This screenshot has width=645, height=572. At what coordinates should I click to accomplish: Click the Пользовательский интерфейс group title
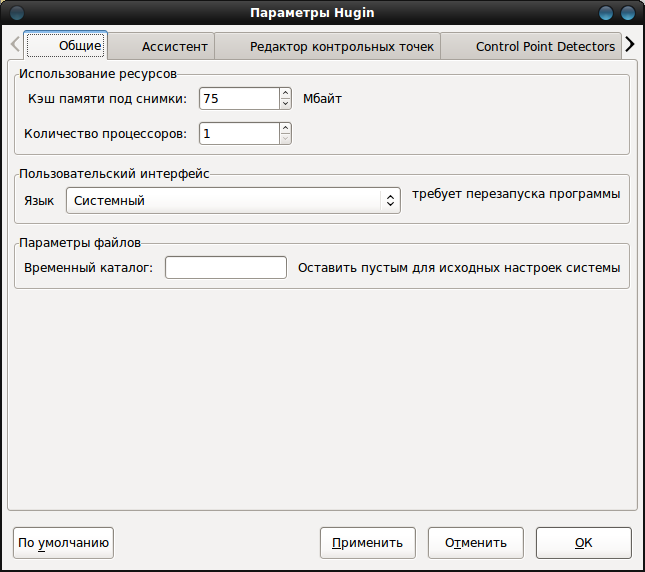tap(114, 174)
